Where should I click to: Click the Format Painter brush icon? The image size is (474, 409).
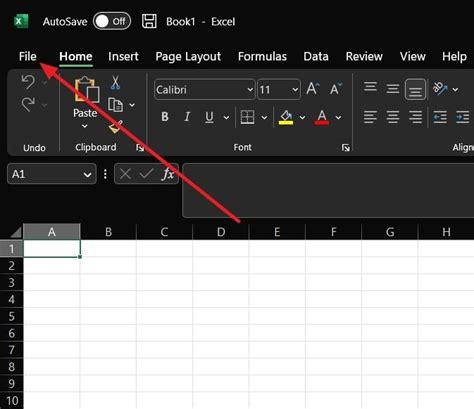[x=115, y=127]
